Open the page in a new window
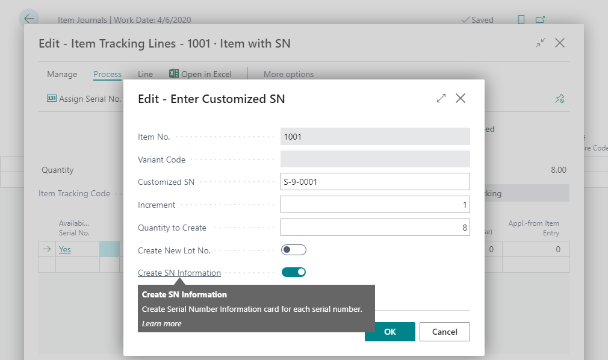This screenshot has width=608, height=360. [x=540, y=19]
